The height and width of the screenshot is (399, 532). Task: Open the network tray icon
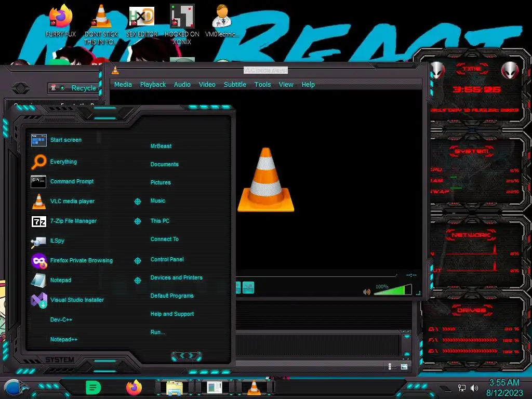(462, 388)
